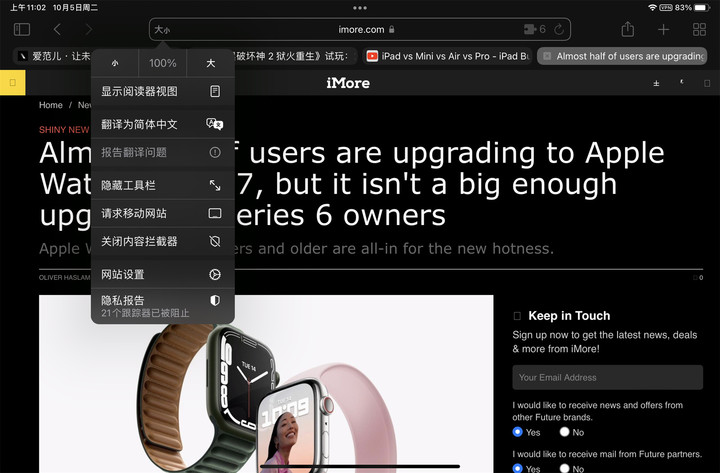This screenshot has height=473, width=720.
Task: Toggle the Safari sidebar icon
Action: coord(22,30)
